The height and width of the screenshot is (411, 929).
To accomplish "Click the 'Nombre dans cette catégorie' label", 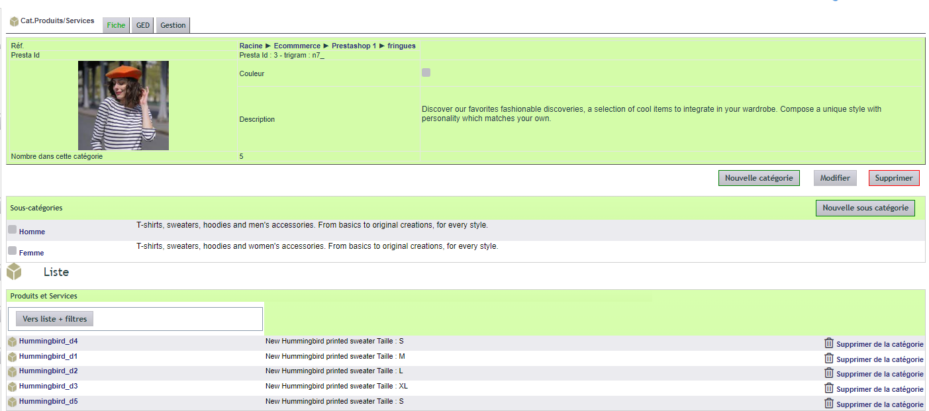I will [57, 156].
